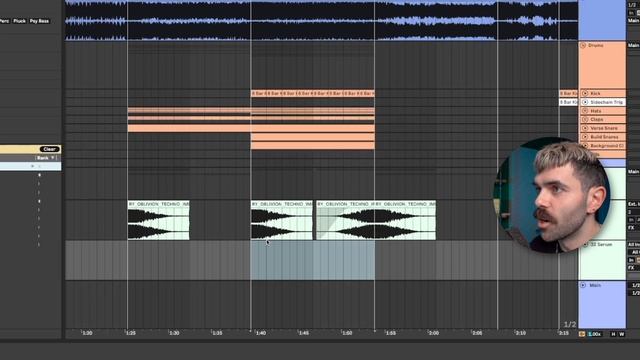This screenshot has width=640, height=360.
Task: Select the Drums group track header
Action: 602,65
